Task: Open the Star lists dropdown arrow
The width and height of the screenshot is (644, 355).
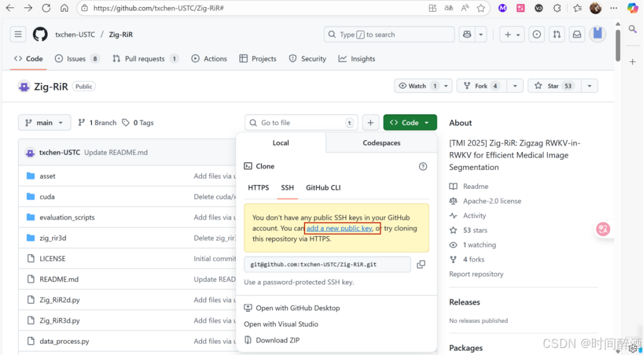Action: (x=589, y=86)
